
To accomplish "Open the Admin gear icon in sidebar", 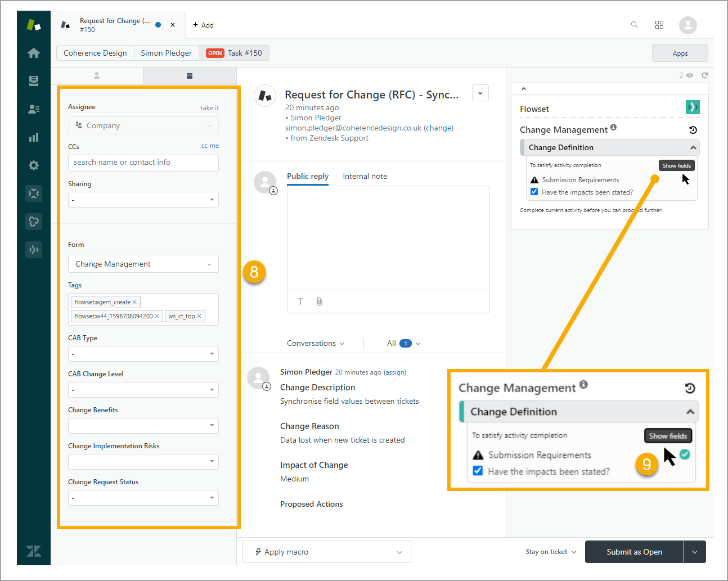I will pyautogui.click(x=34, y=165).
